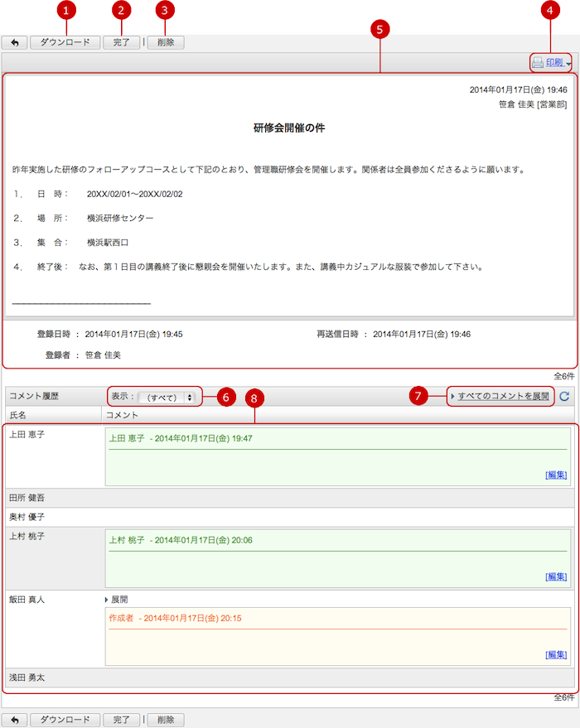The height and width of the screenshot is (728, 580).
Task: Edit 上村 桃子's comment via 編集 link
Action: 556,576
